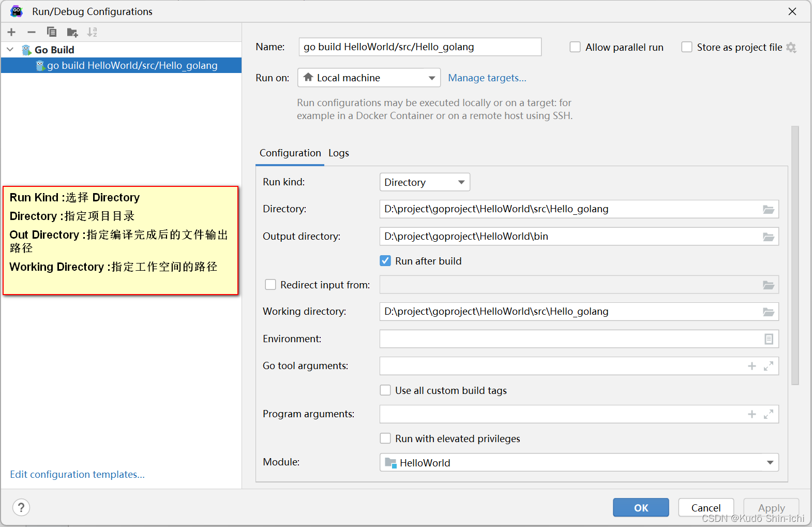The width and height of the screenshot is (812, 527).
Task: Browse for the Working directory folder
Action: (x=769, y=312)
